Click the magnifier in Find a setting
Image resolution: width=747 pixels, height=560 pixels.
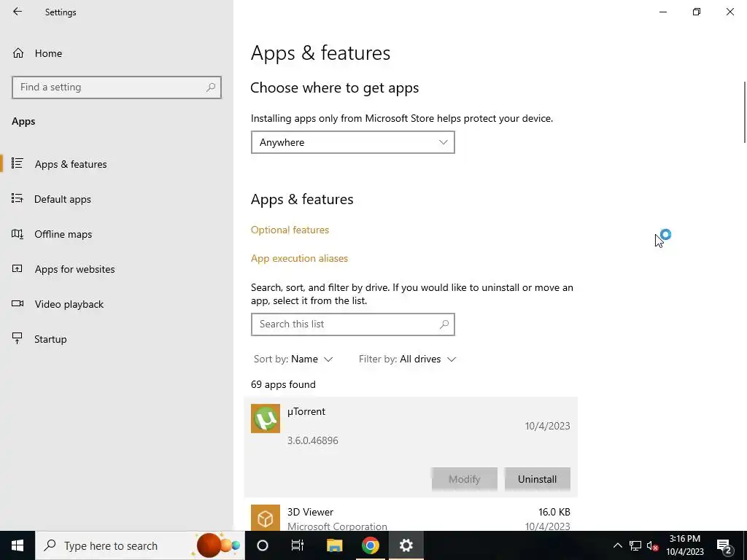pyautogui.click(x=211, y=87)
